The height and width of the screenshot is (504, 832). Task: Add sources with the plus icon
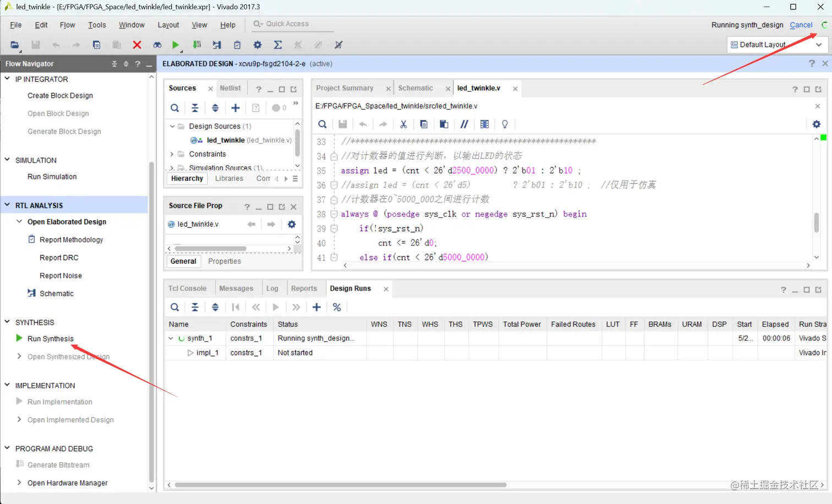point(236,108)
